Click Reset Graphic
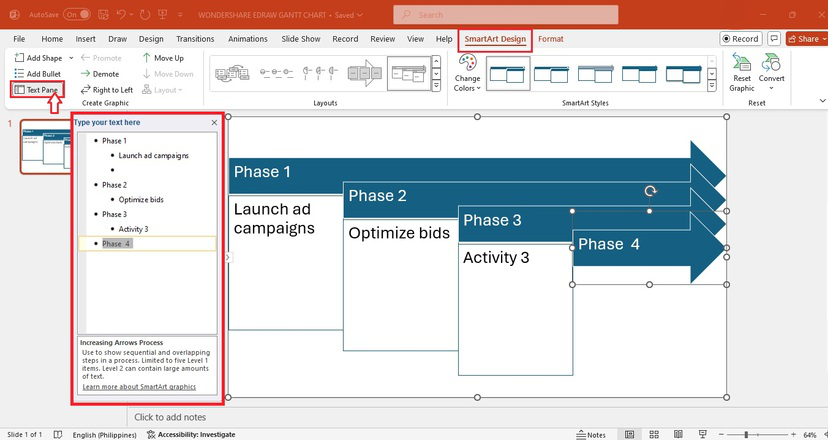This screenshot has height=440, width=828. pos(741,73)
